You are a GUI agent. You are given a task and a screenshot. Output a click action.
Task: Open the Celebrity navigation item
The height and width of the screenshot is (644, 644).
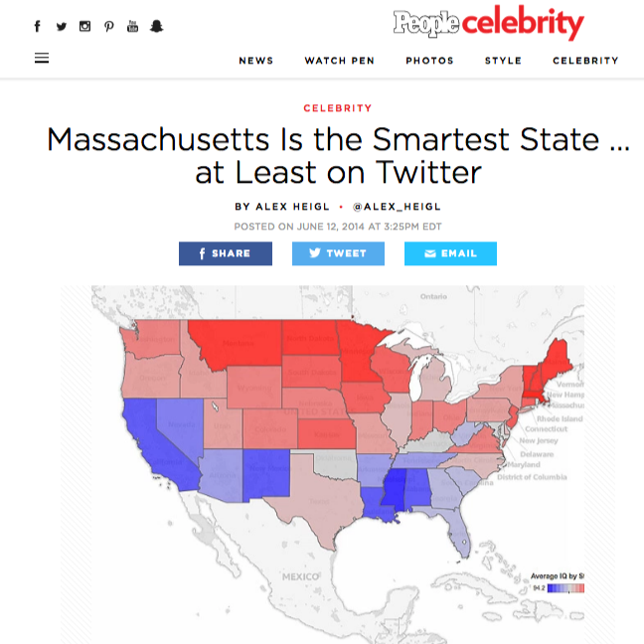coord(585,61)
